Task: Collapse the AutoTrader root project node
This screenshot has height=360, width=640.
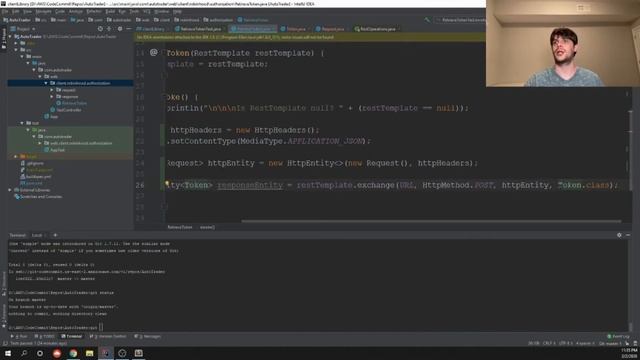Action: pos(10,36)
